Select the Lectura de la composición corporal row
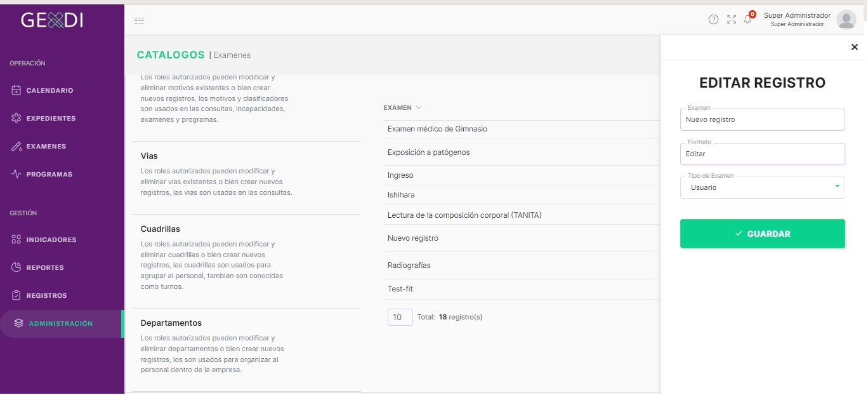This screenshot has height=395, width=868. coord(522,215)
